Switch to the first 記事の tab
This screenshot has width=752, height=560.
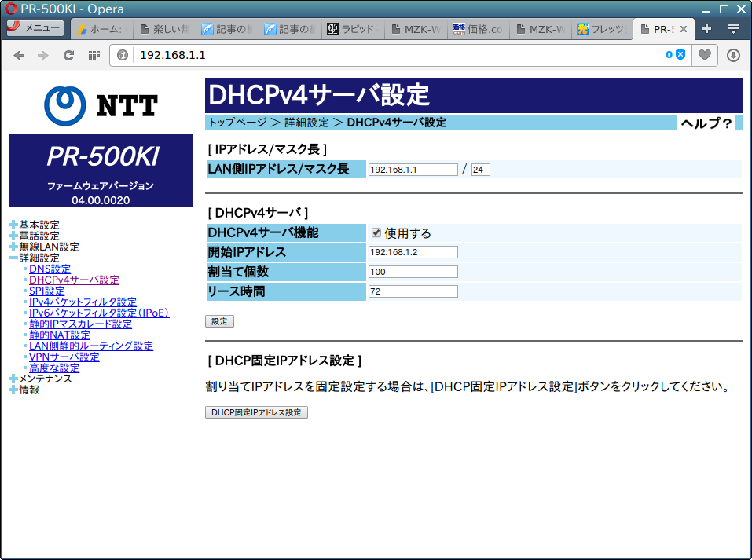(227, 29)
